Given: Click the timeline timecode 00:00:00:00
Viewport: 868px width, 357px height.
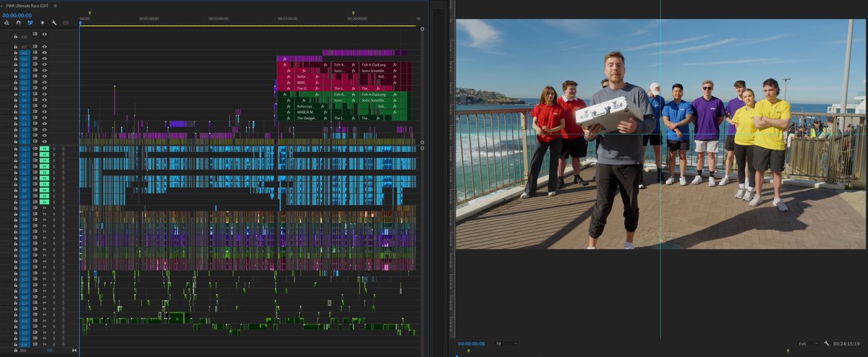Looking at the screenshot, I should click(17, 15).
